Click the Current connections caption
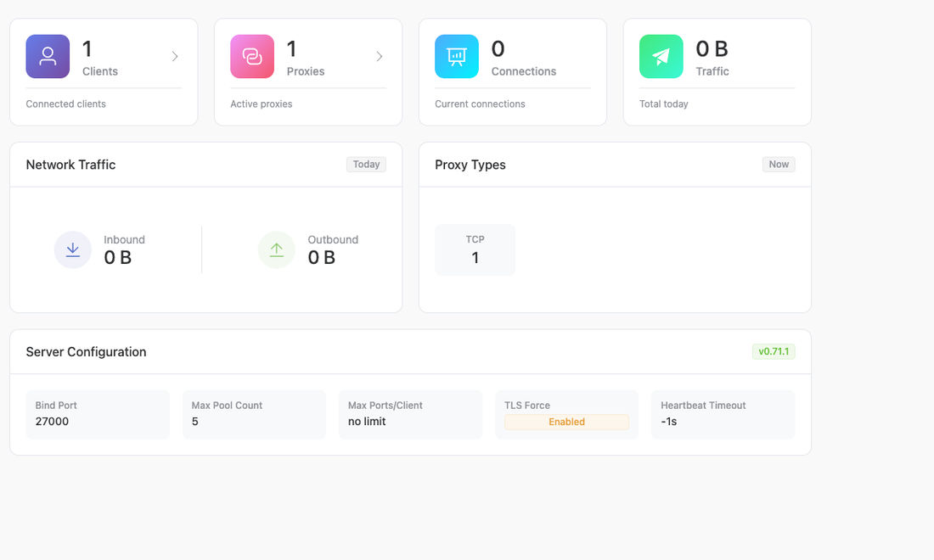Screen dimensions: 934x560 (x=480, y=104)
